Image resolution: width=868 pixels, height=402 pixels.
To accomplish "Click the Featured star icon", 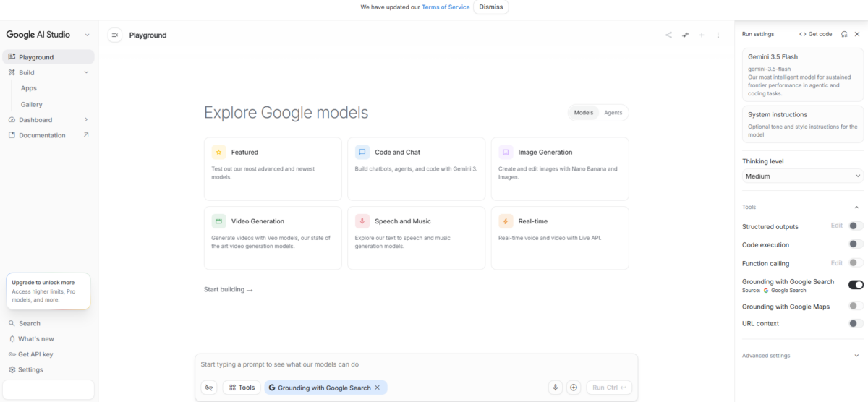I will coord(218,153).
